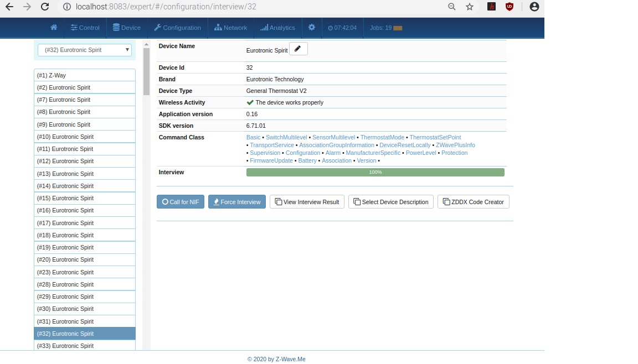The width and height of the screenshot is (638, 364).
Task: Select (#7) Eurotronic Spirit device
Action: (x=85, y=100)
